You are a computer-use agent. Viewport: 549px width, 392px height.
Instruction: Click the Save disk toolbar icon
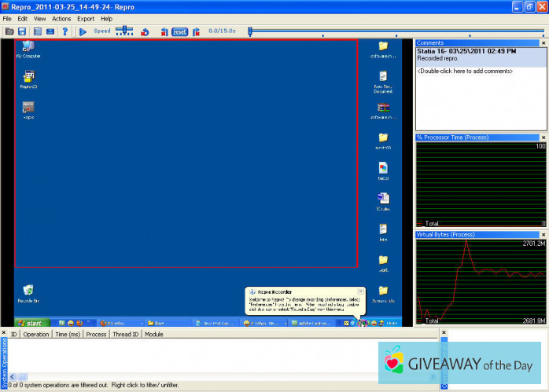pyautogui.click(x=22, y=31)
